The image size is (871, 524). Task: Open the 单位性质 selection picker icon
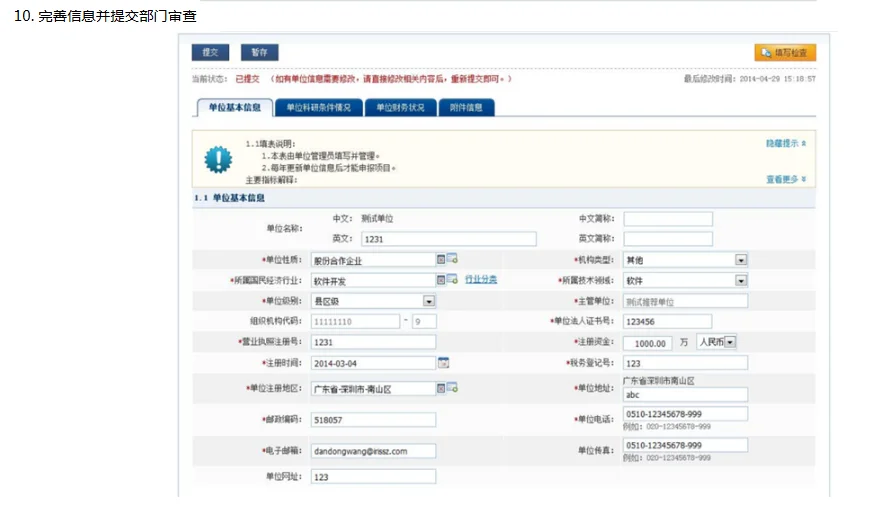click(x=452, y=258)
